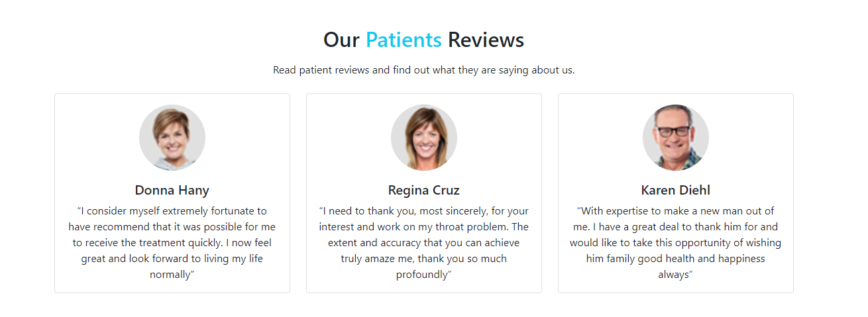Click "good health and happiness" in Karen's review
The height and width of the screenshot is (317, 868).
coord(704,259)
